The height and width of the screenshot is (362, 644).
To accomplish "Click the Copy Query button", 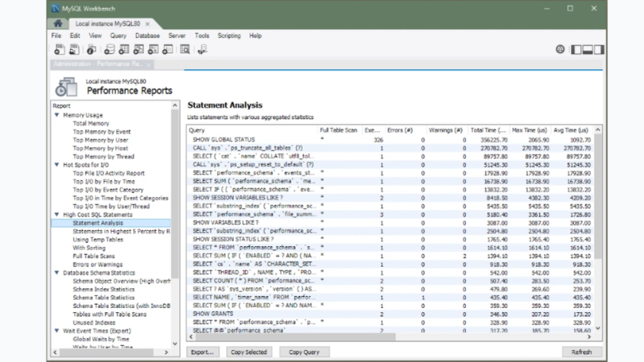I will tap(304, 352).
